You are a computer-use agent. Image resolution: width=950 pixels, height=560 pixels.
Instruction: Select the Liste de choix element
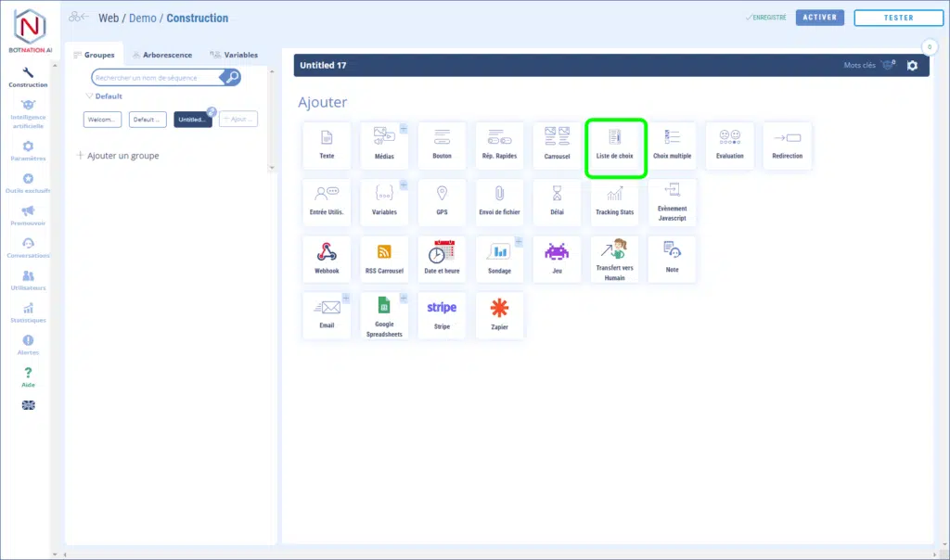pyautogui.click(x=614, y=146)
